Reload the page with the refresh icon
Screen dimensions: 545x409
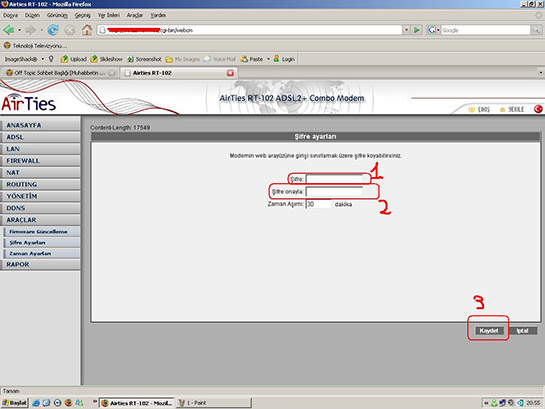tap(53, 30)
